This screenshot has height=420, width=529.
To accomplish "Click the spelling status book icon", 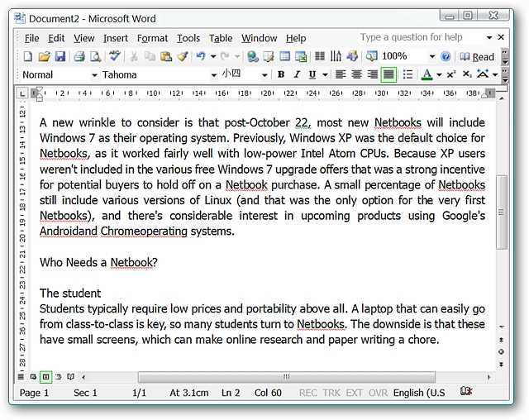I will [x=466, y=391].
